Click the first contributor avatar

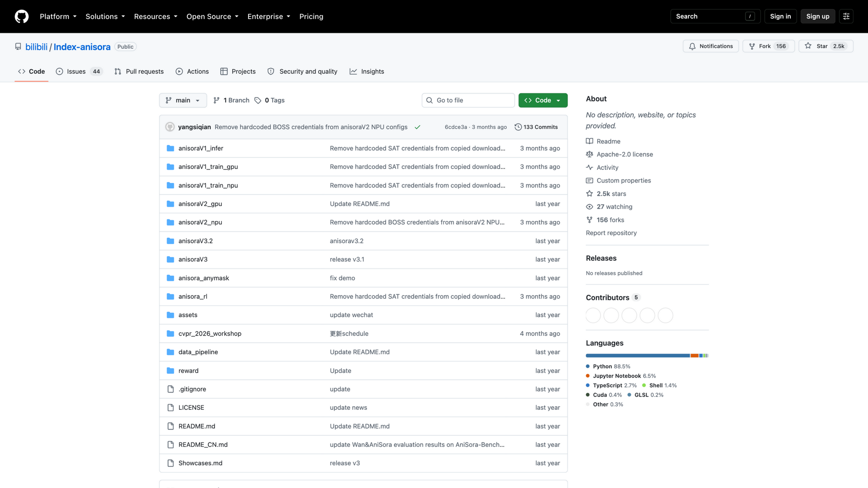pyautogui.click(x=593, y=315)
